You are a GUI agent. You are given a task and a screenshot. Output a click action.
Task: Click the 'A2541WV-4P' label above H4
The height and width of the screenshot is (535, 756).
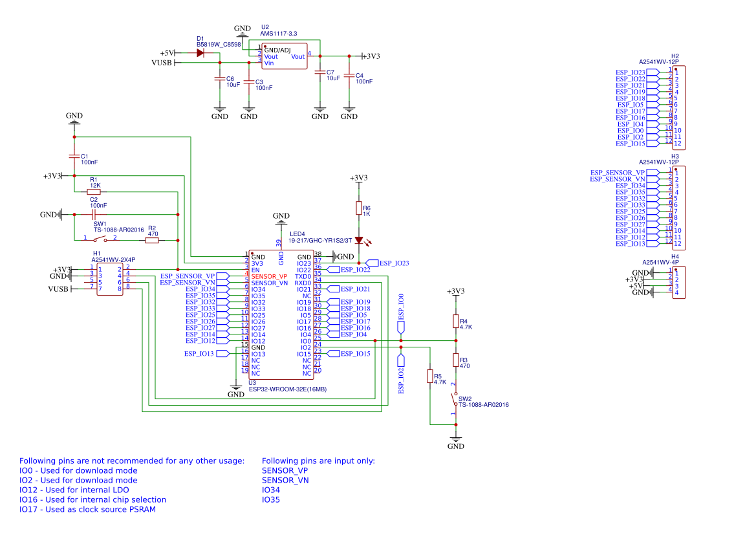(660, 263)
